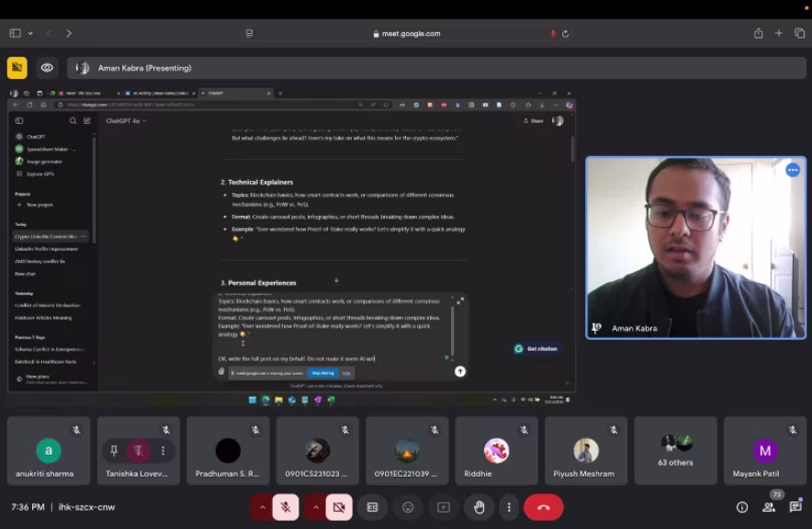Viewport: 812px width, 529px height.
Task: Add a new Safari tab
Action: [778, 33]
